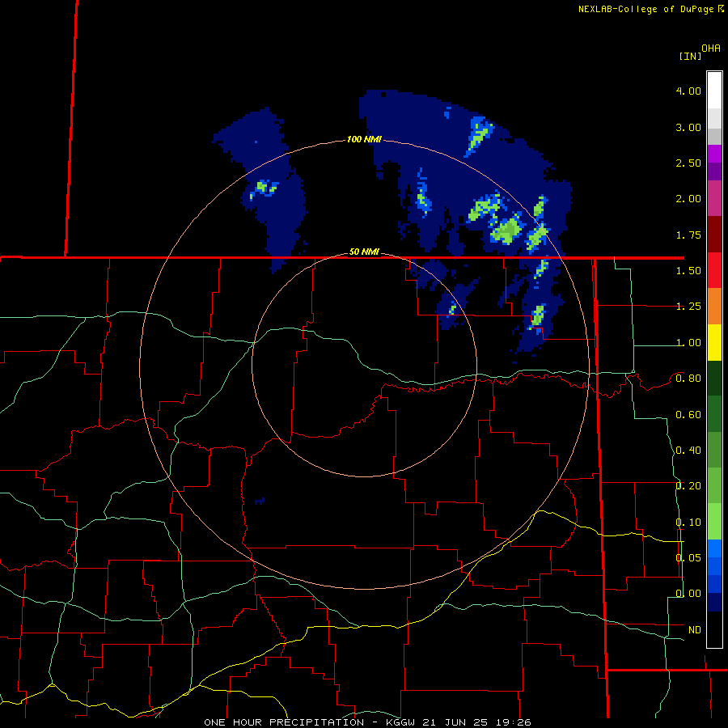728x728 pixels.
Task: Select the 0.60 legend value
Action: tap(688, 415)
